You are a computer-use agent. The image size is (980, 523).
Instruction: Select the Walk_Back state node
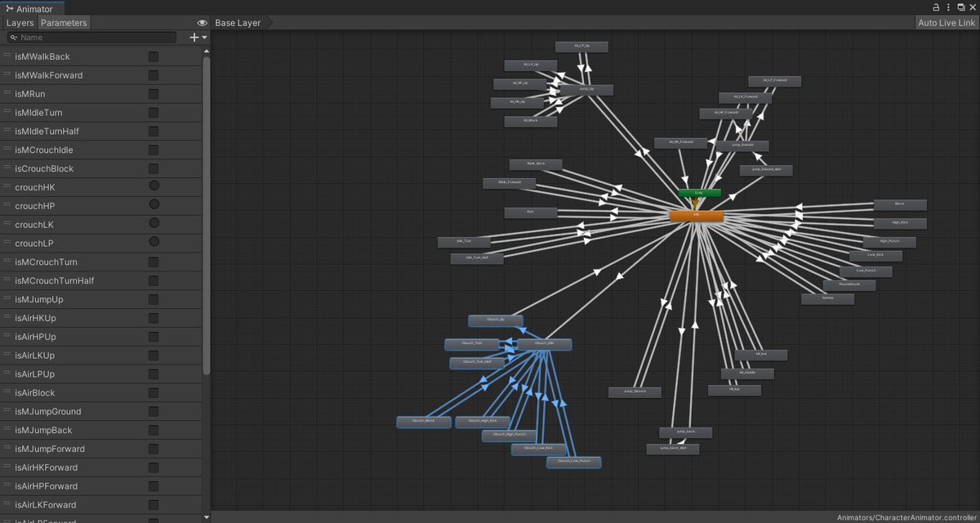[536, 164]
